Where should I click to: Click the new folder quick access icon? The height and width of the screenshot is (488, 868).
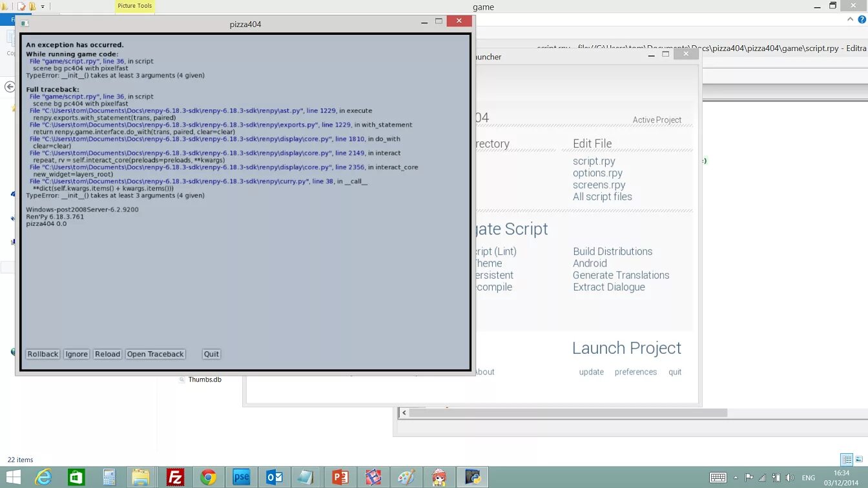tap(32, 6)
